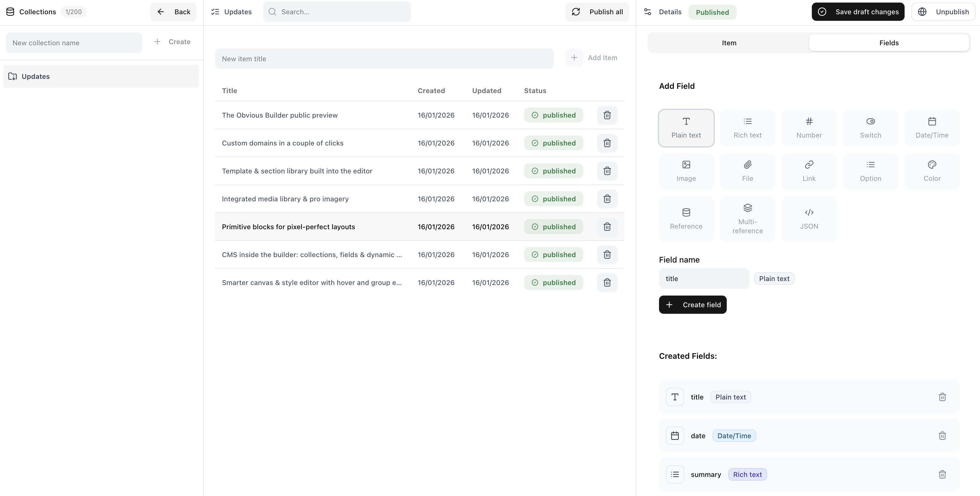Select the Rich text field type
980x496 pixels.
click(x=747, y=128)
